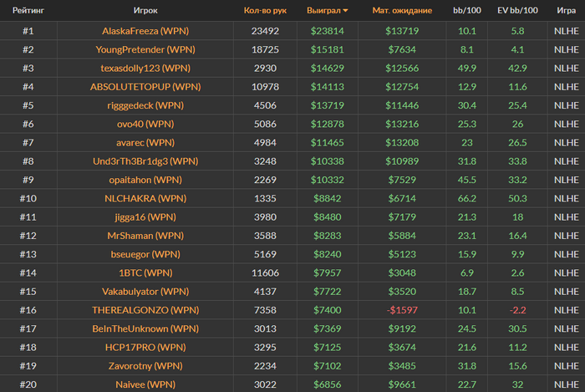
Task: Select expectation value $9661
Action: click(x=402, y=384)
